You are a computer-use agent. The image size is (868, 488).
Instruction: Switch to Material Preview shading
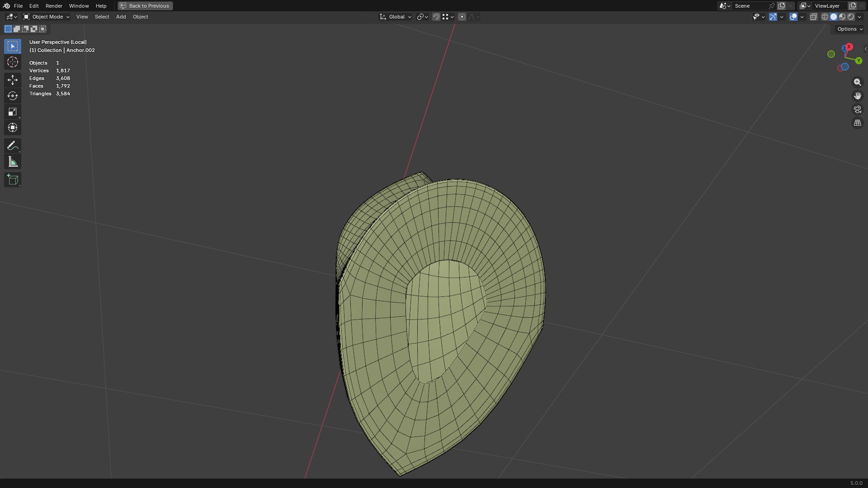coord(842,17)
